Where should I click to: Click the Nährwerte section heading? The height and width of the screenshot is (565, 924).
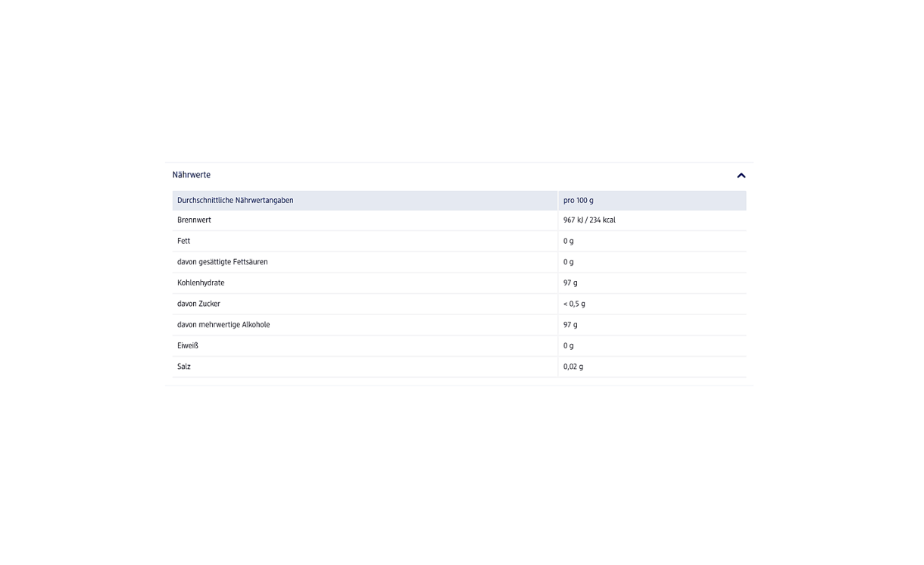192,175
